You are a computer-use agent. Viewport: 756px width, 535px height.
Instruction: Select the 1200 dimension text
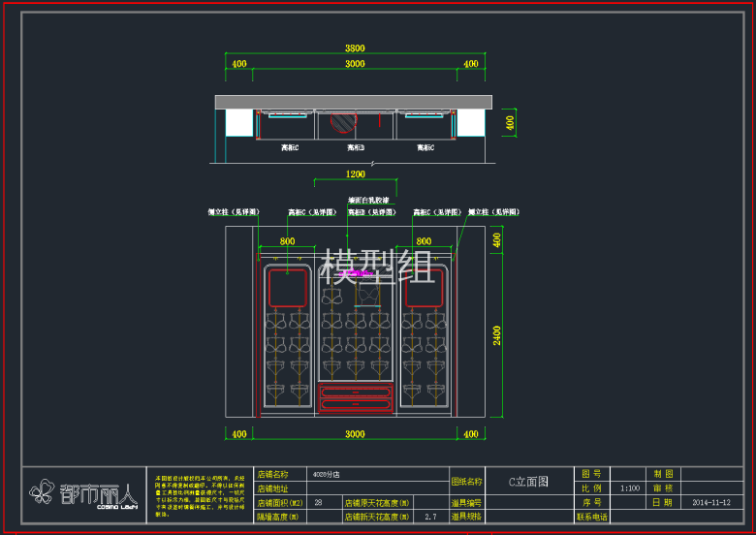point(355,174)
